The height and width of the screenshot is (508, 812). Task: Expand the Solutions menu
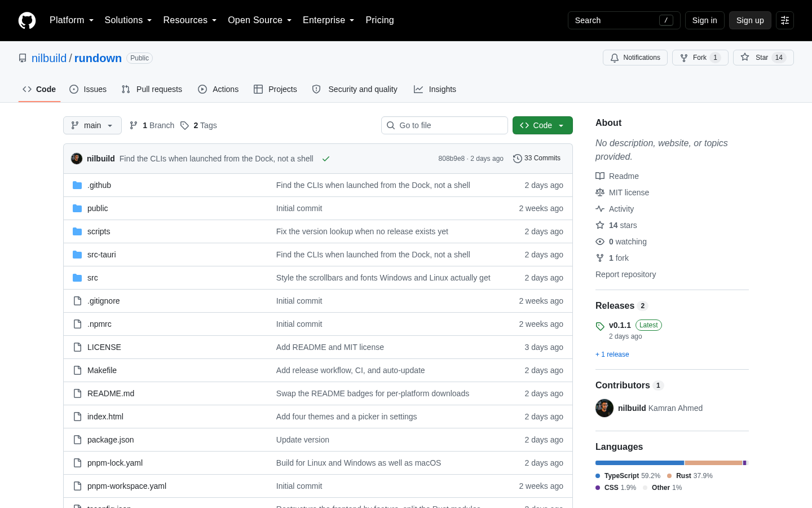pos(129,20)
